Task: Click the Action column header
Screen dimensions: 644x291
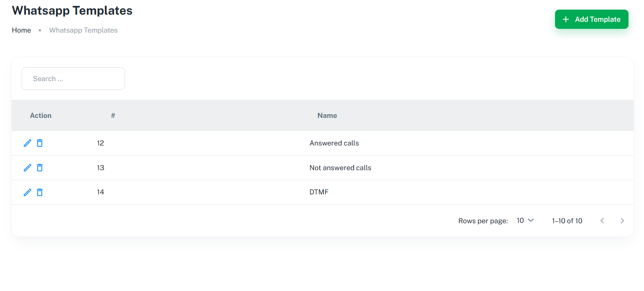Action: 41,115
